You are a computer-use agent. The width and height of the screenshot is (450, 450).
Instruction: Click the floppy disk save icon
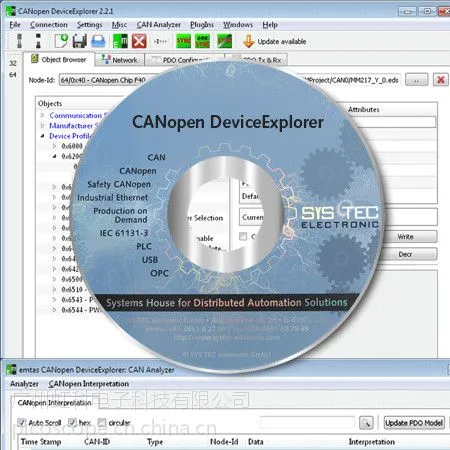(79, 41)
